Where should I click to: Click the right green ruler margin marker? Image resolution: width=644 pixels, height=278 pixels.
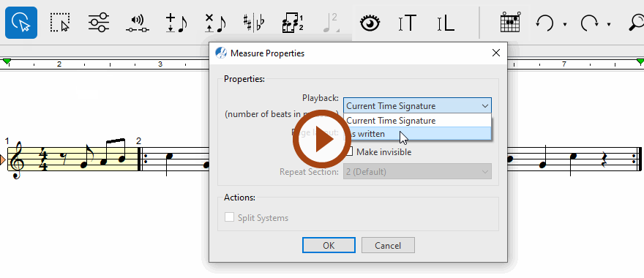tap(640, 61)
